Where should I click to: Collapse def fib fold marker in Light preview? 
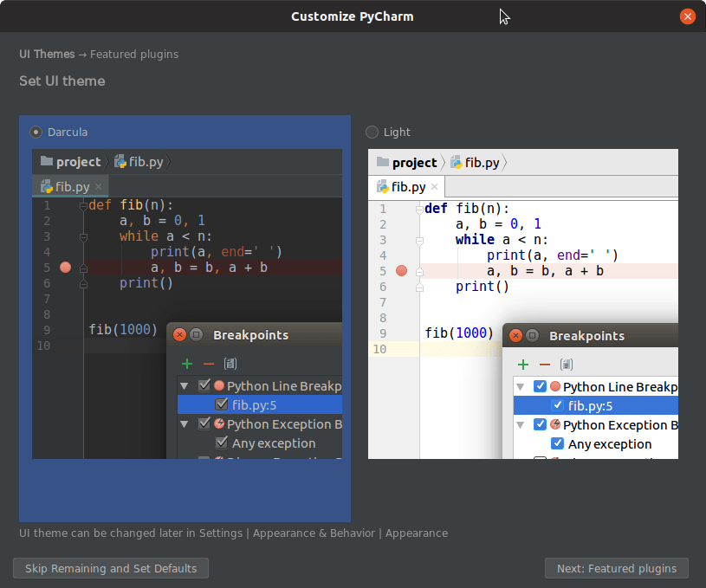coord(419,210)
